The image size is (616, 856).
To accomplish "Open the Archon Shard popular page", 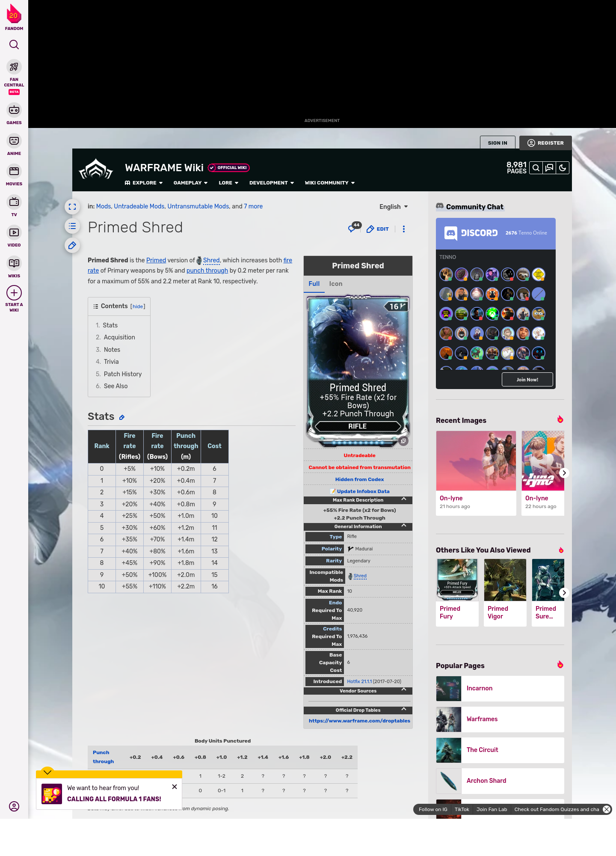I will [500, 781].
